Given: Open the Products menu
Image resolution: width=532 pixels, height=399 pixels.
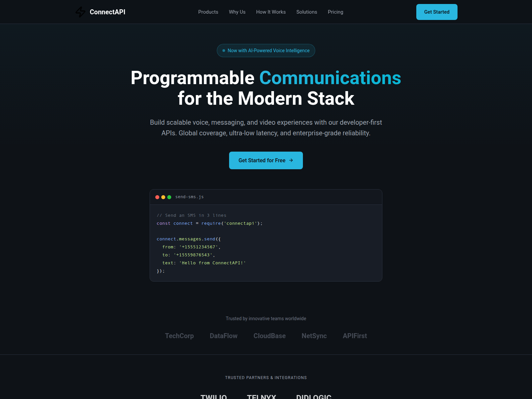Looking at the screenshot, I should click(x=208, y=12).
